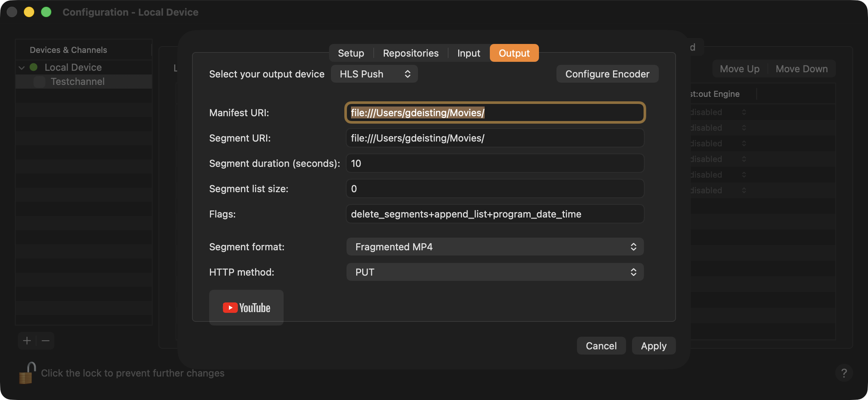Toggle the Testchannel status checkbox
This screenshot has height=400, width=868.
tap(39, 82)
